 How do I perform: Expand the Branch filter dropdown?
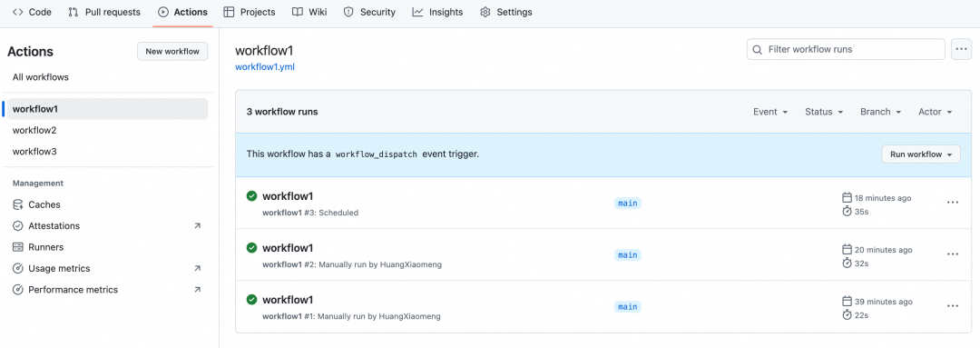pos(881,112)
